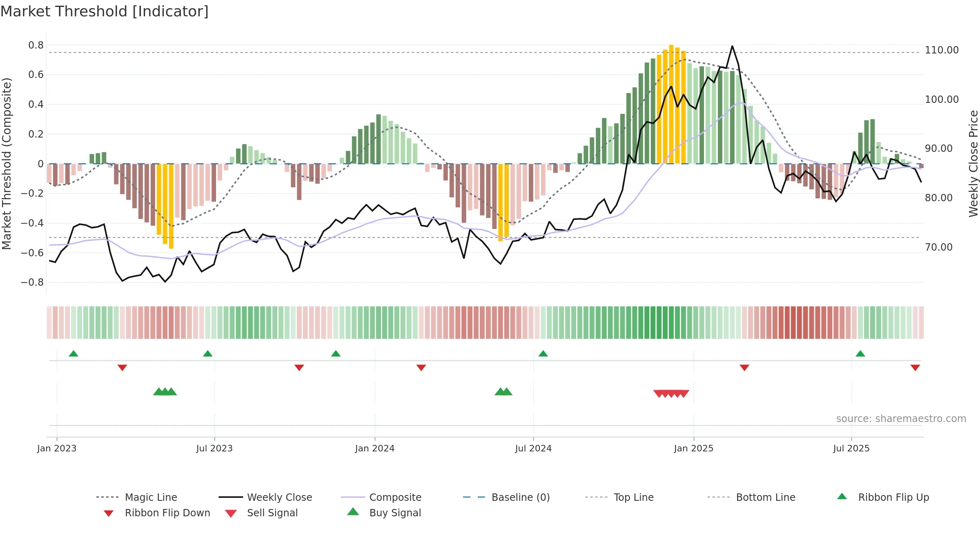Toggle the Baseline (0) legend entry
The image size is (980, 551).
(506, 497)
